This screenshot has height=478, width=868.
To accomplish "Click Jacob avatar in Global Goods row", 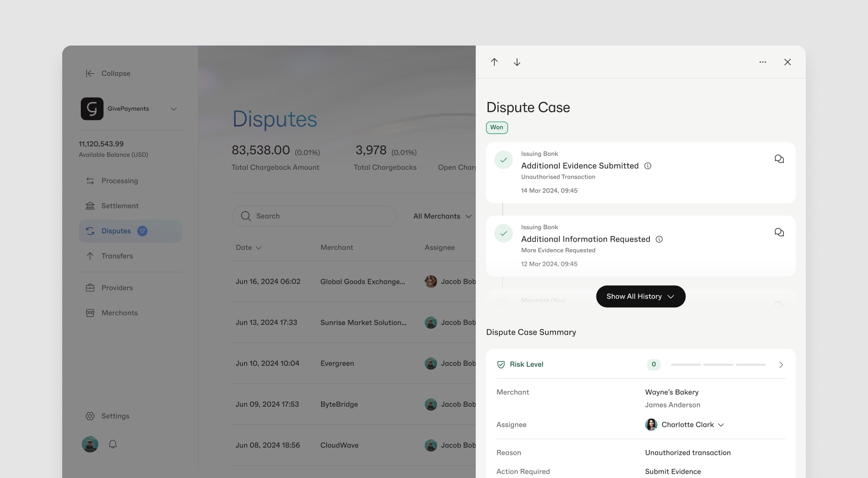I will (431, 282).
